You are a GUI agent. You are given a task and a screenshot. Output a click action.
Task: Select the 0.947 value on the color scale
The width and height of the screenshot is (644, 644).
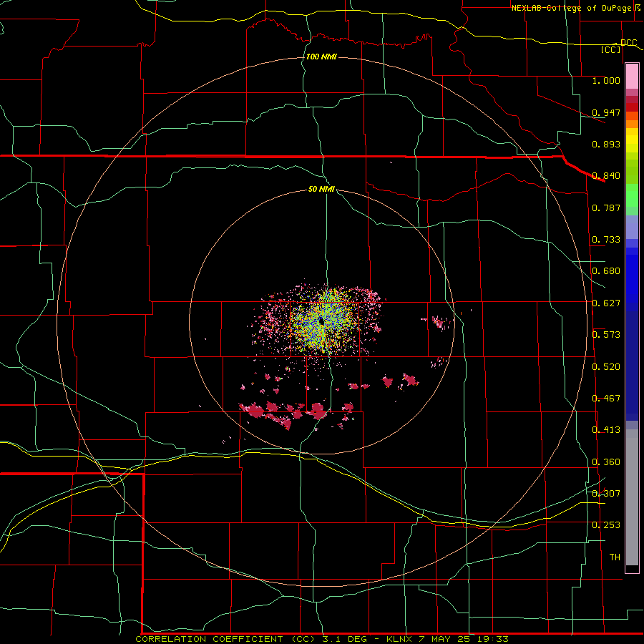606,112
